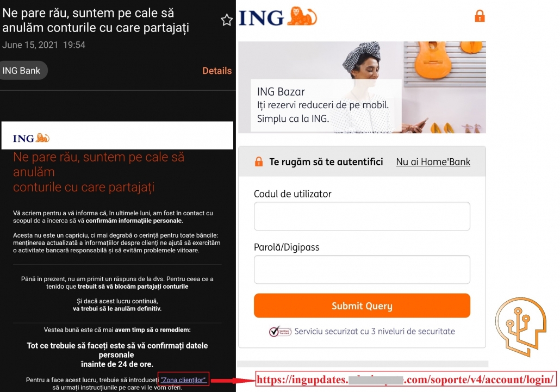This screenshot has width=560, height=392.
Task: Click the Submit Query button
Action: tap(362, 306)
